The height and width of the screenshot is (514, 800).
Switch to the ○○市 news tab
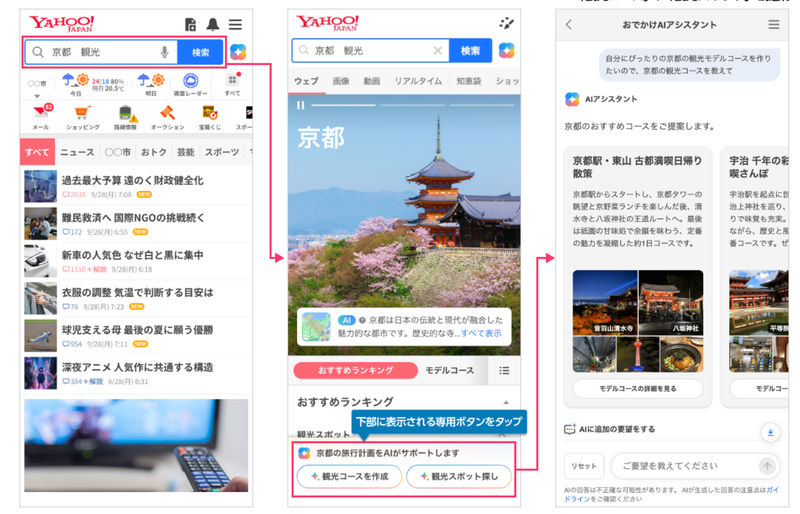pos(118,152)
